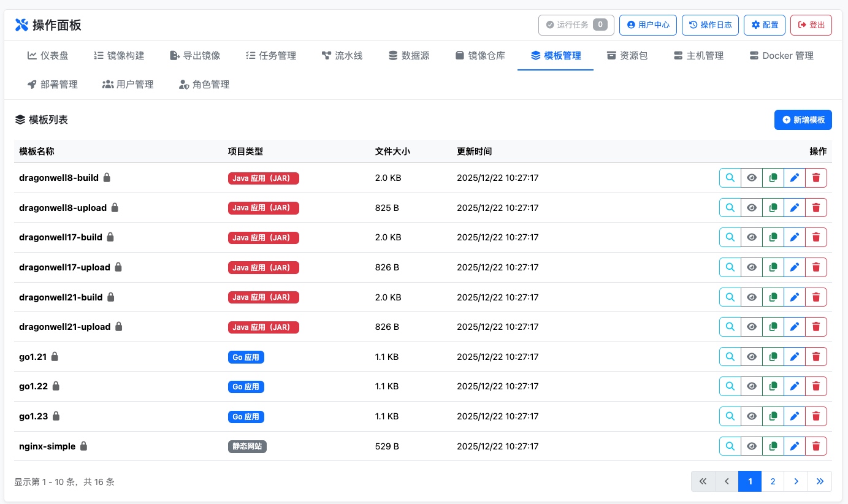Delete the nginx-simple template

point(816,446)
